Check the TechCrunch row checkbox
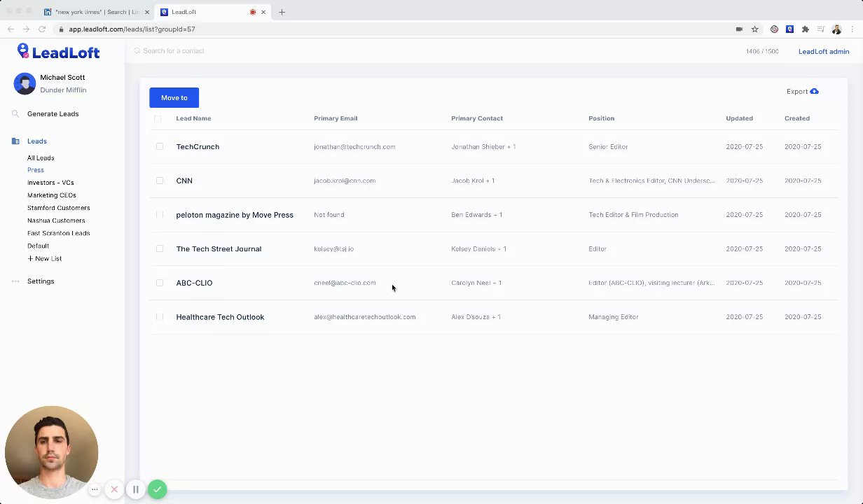 tap(160, 146)
